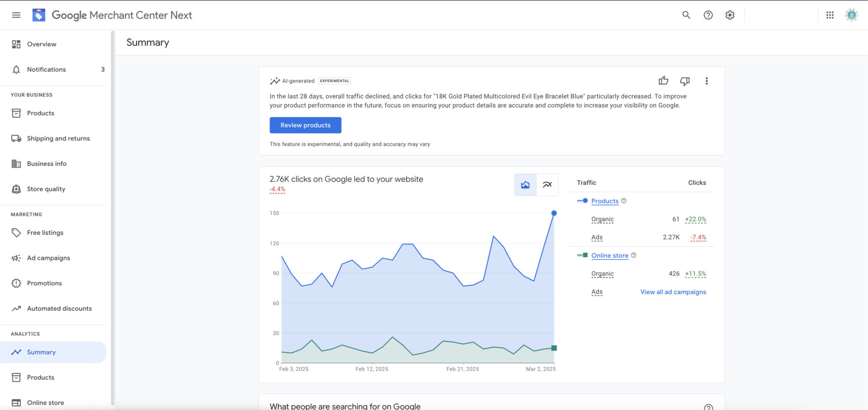Open the Online store traffic link
Screen dimensions: 868x410
tap(610, 256)
